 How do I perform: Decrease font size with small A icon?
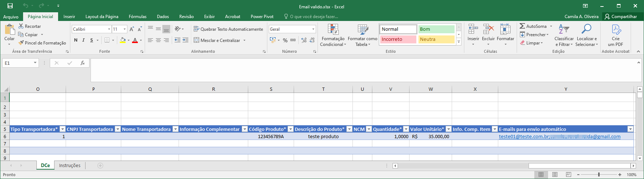tap(140, 29)
